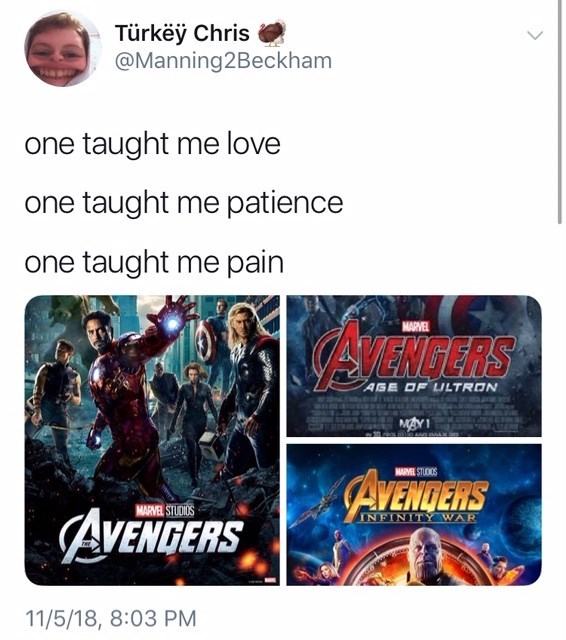
Task: Click the 'May 1' date on Ultron poster
Action: (x=412, y=421)
